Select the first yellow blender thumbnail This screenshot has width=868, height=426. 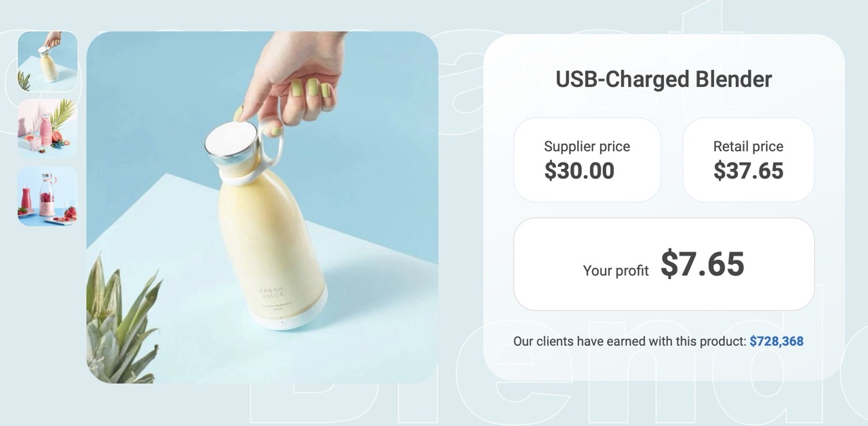(x=47, y=61)
